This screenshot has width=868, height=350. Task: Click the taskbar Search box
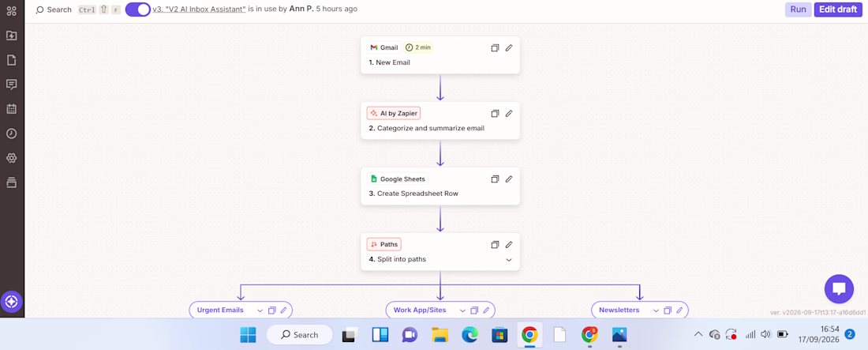pyautogui.click(x=300, y=334)
